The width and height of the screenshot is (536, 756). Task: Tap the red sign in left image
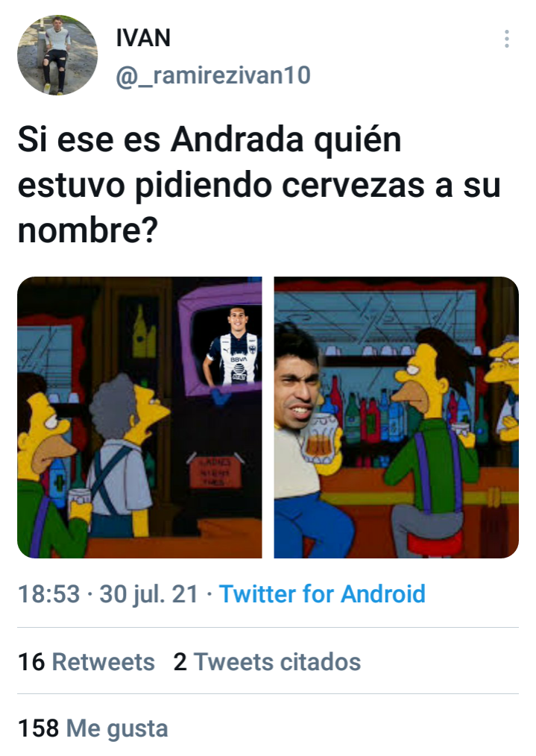click(215, 470)
